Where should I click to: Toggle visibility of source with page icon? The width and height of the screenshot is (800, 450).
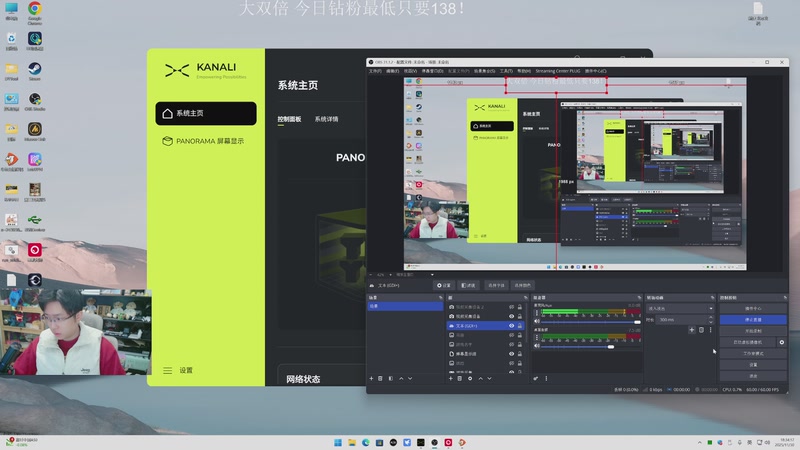[x=511, y=354]
